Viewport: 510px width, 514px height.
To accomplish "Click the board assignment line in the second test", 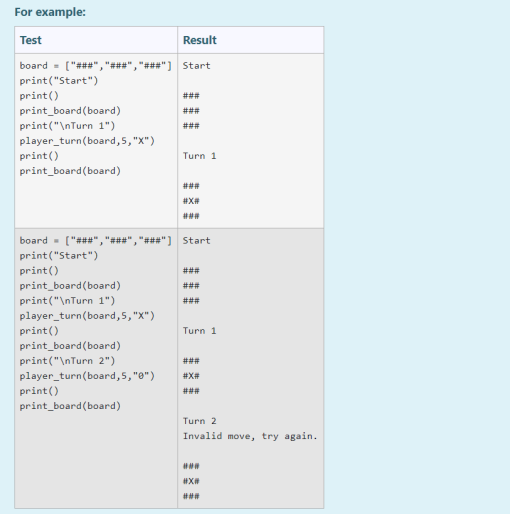I will 96,241.
